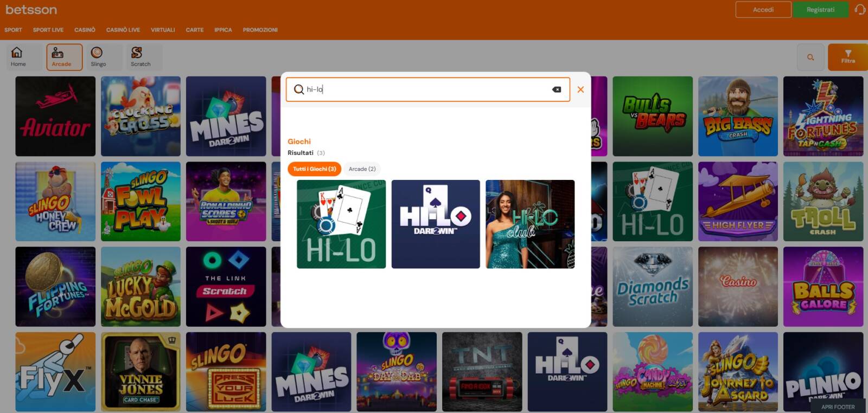The height and width of the screenshot is (413, 868).
Task: Open the Scratch category icon
Action: click(x=140, y=56)
